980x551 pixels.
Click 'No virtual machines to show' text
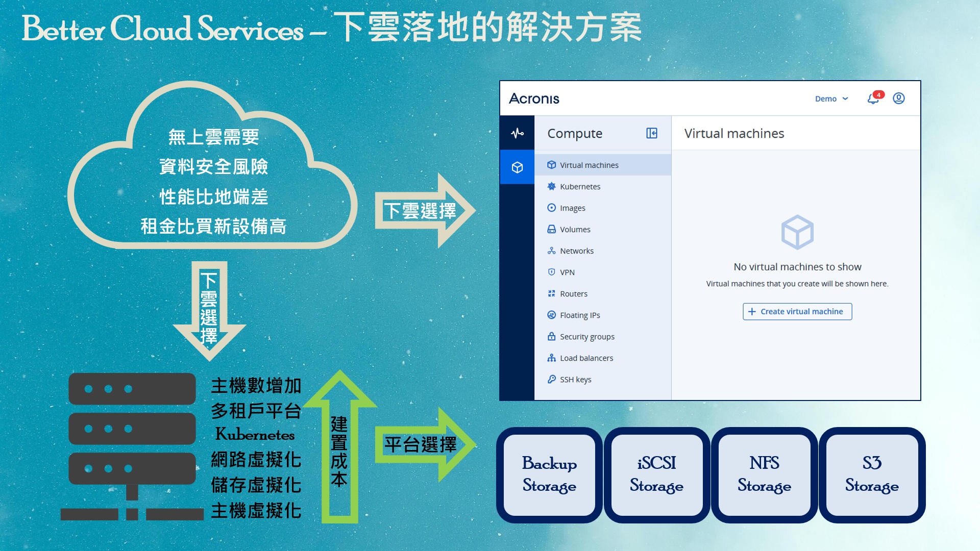pyautogui.click(x=797, y=267)
